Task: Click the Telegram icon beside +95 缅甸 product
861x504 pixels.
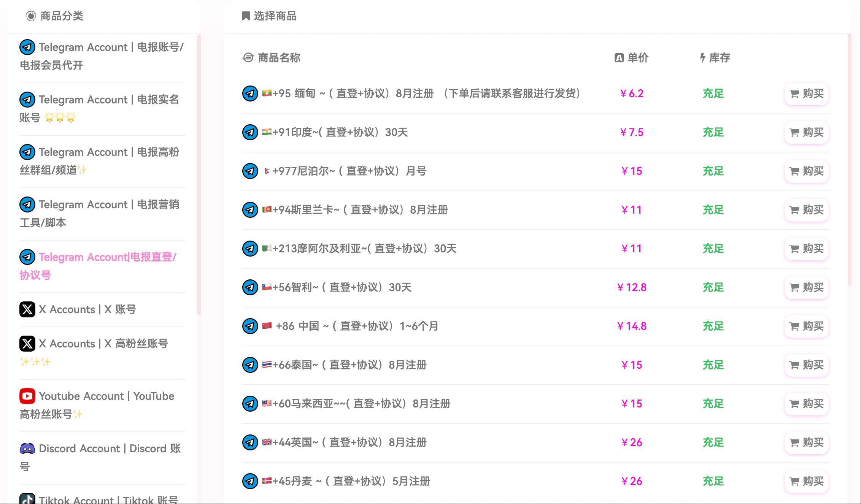Action: tap(250, 94)
